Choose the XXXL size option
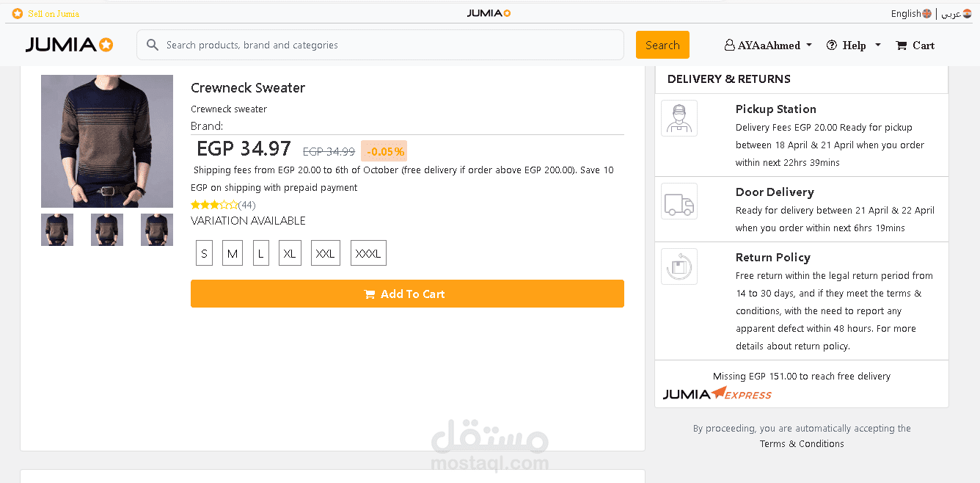Viewport: 980px width, 483px height. [x=368, y=253]
